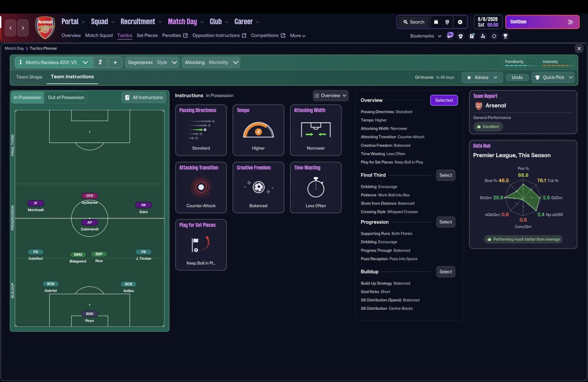Image resolution: width=588 pixels, height=382 pixels.
Task: Open the Tempo instruction card
Action: click(258, 130)
